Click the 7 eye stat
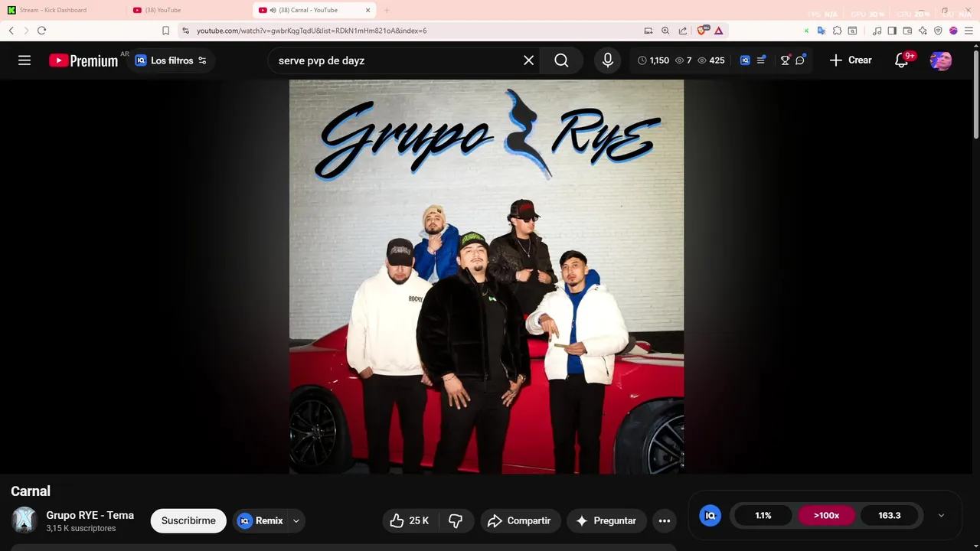980x551 pixels. (684, 60)
